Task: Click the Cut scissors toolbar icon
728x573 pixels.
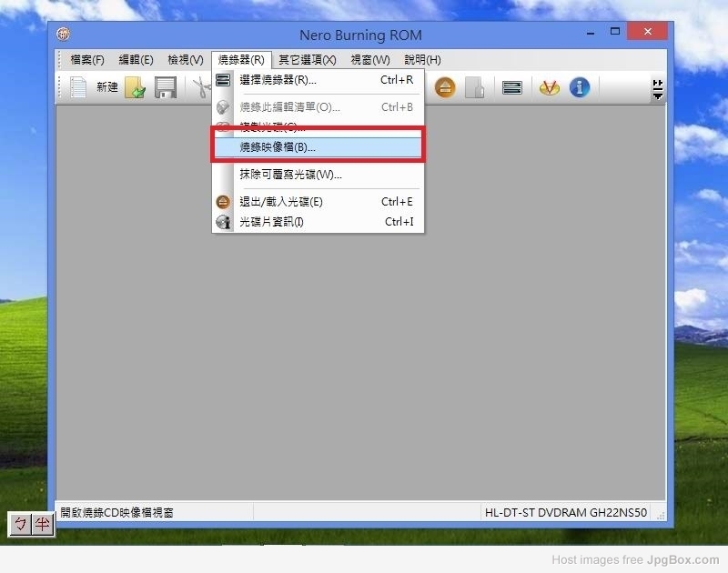Action: pos(199,87)
